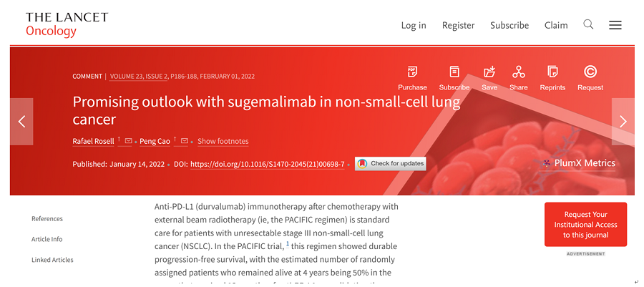644x287 pixels.
Task: Jump to References section
Action: [47, 219]
